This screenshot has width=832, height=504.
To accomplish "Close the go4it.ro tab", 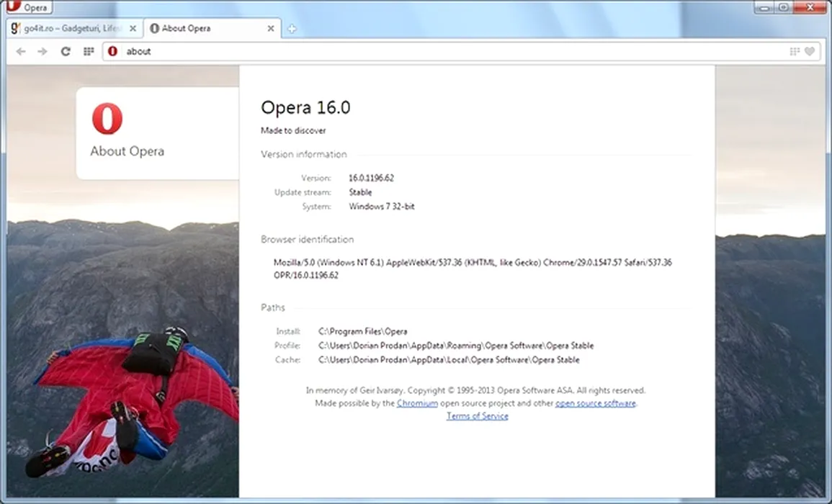I will 133,29.
